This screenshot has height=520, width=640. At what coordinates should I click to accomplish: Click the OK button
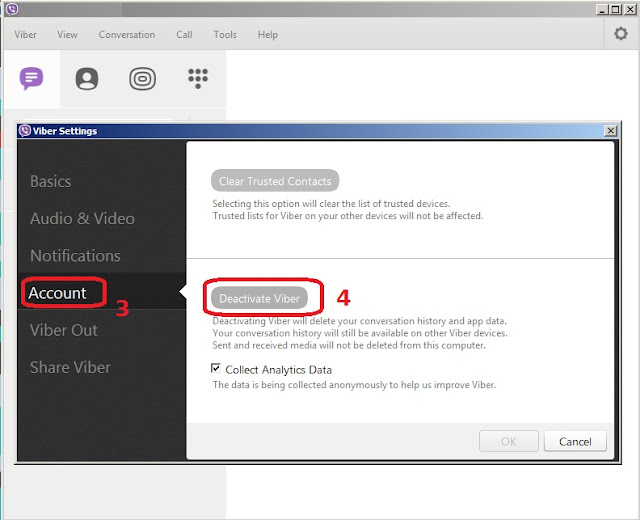(509, 441)
